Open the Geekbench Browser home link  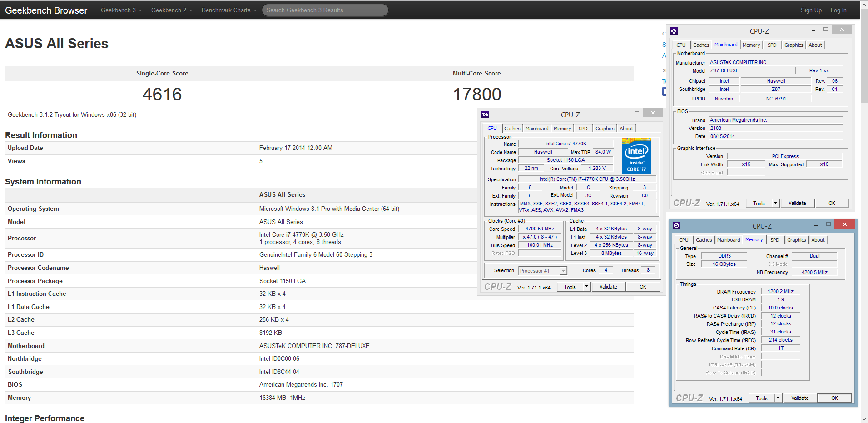46,10
